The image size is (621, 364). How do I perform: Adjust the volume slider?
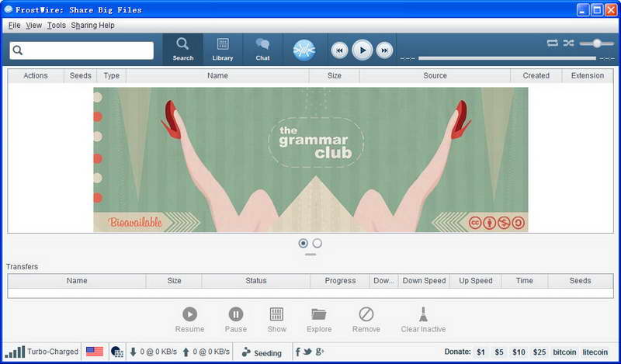[597, 43]
